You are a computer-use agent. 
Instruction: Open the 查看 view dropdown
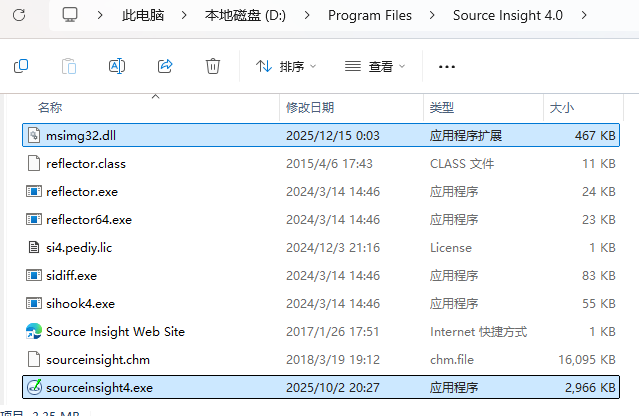(x=375, y=66)
